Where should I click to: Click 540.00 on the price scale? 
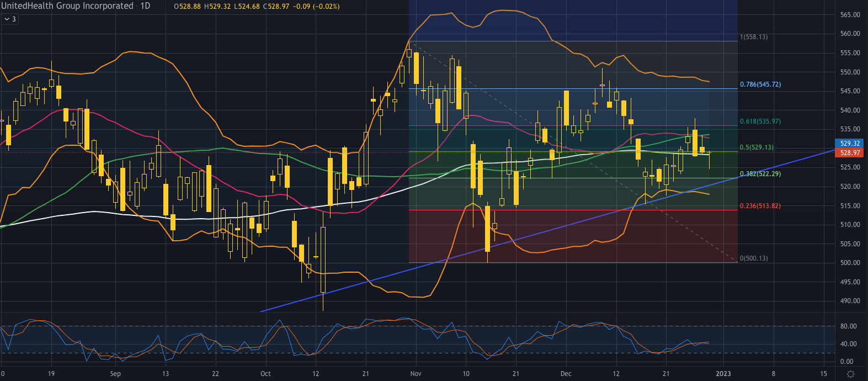click(x=850, y=110)
